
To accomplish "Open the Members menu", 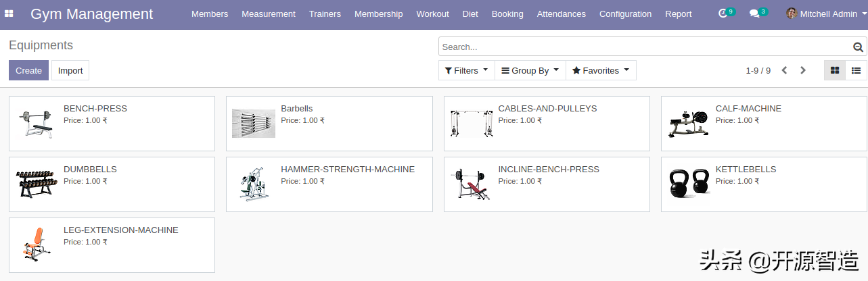I will pos(210,14).
